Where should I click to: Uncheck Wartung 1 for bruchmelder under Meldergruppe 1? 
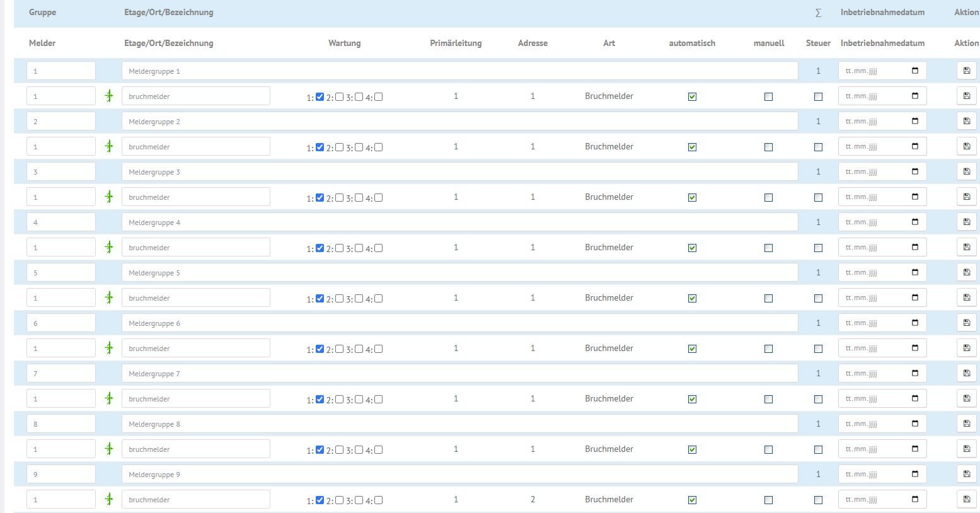coord(320,97)
